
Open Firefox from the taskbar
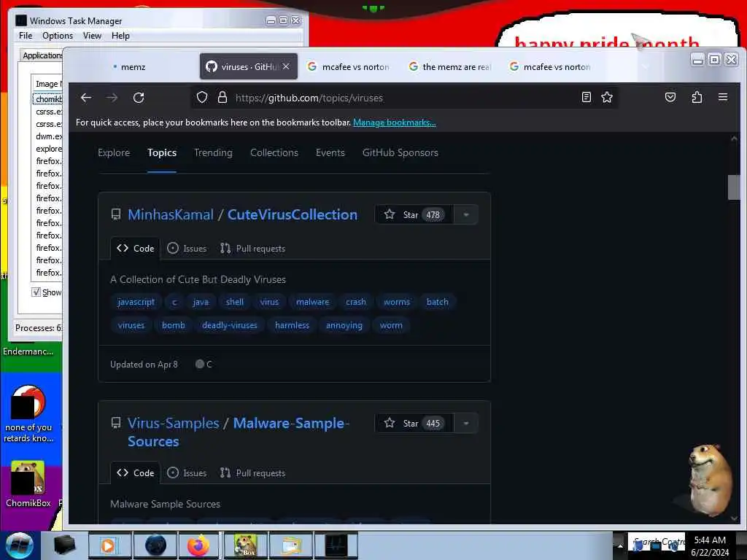(198, 545)
